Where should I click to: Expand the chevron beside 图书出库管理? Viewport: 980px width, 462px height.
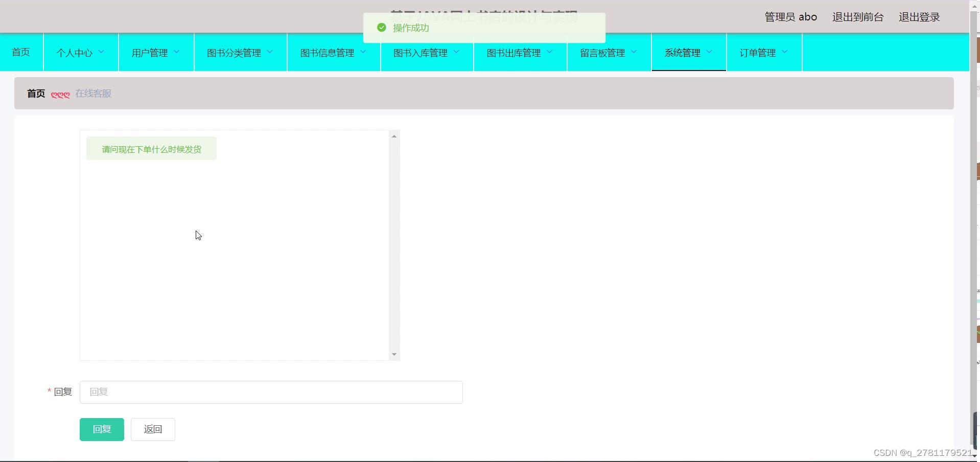click(x=550, y=52)
